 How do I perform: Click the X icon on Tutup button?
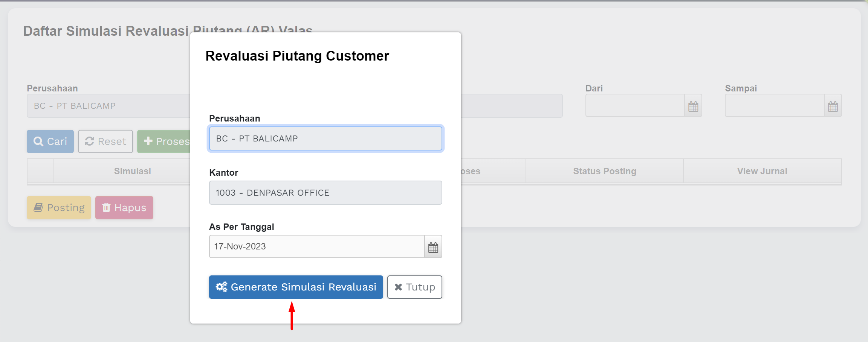(398, 287)
